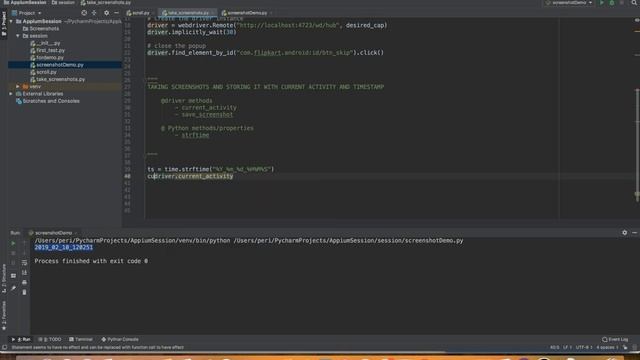Click the trash clear-all icon in Run panel
The width and height of the screenshot is (640, 360).
(x=24, y=292)
